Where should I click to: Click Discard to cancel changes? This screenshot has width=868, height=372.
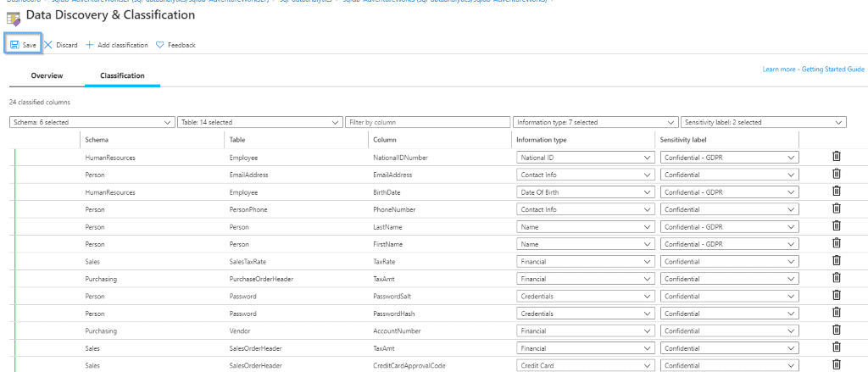click(61, 45)
